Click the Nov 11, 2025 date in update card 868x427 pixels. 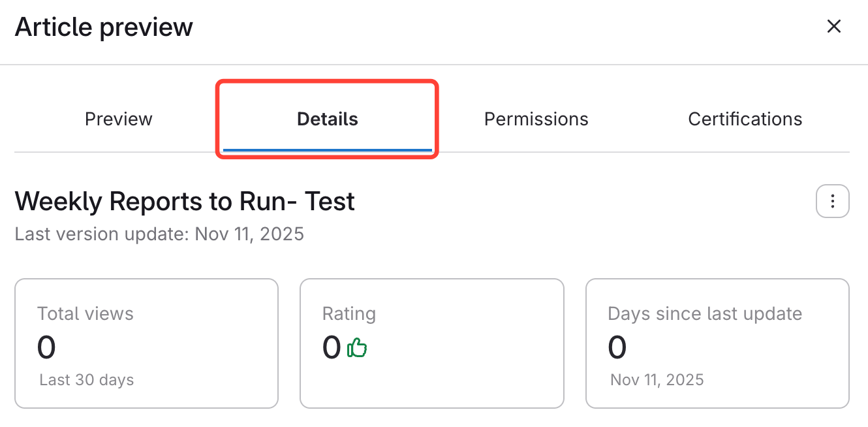pos(657,380)
